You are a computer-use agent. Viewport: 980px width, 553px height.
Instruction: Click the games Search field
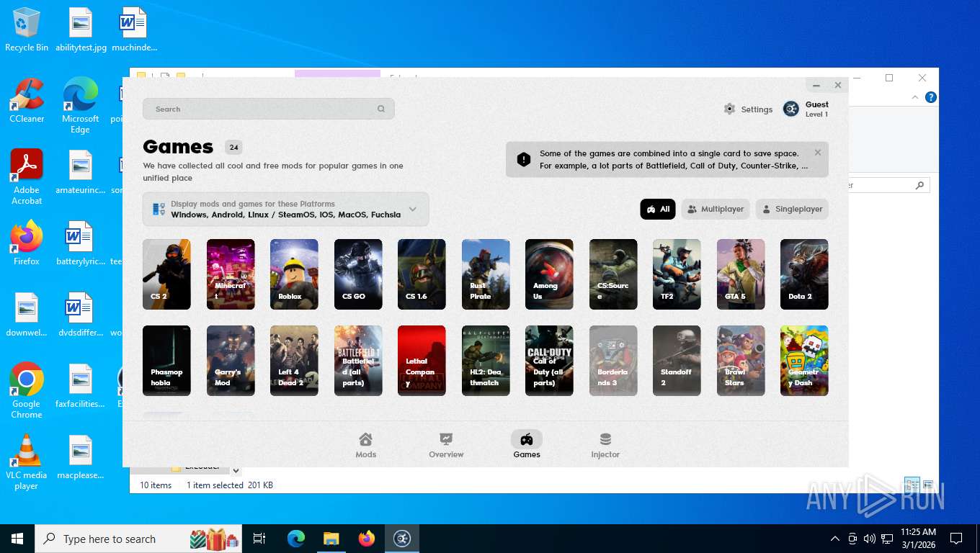tap(268, 109)
